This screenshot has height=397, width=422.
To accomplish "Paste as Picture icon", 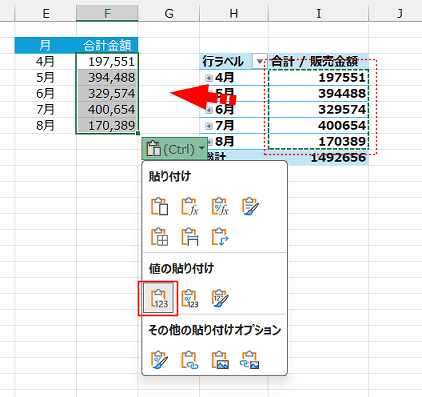I will click(220, 360).
